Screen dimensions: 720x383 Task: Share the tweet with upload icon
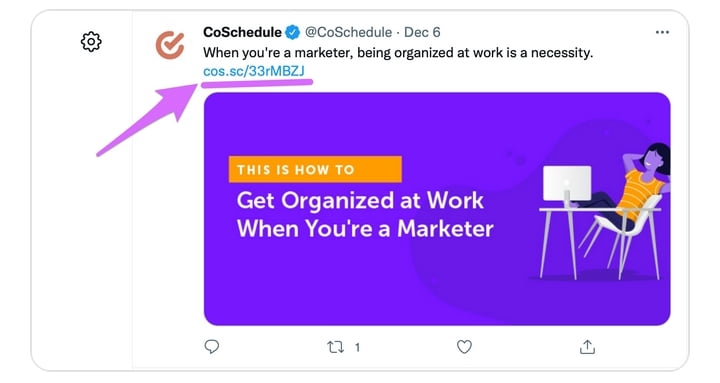point(587,347)
